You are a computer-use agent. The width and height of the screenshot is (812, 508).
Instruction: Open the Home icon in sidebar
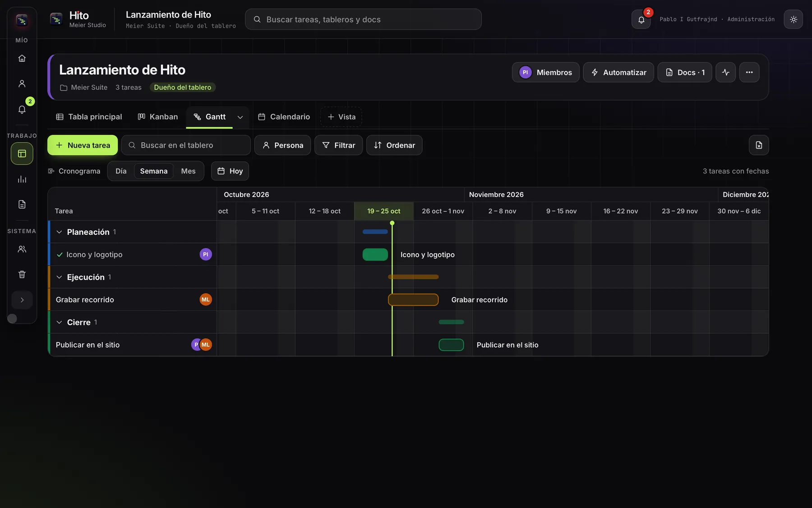coord(22,58)
